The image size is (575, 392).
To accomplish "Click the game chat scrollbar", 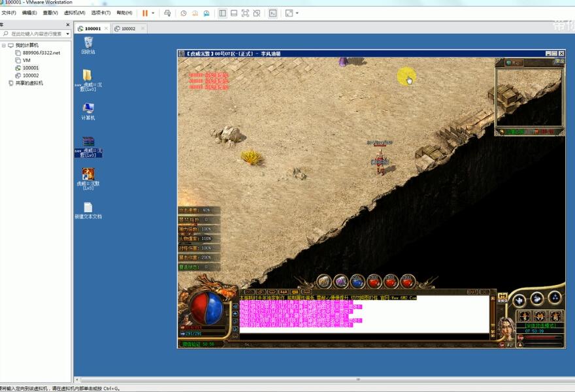I will click(493, 316).
